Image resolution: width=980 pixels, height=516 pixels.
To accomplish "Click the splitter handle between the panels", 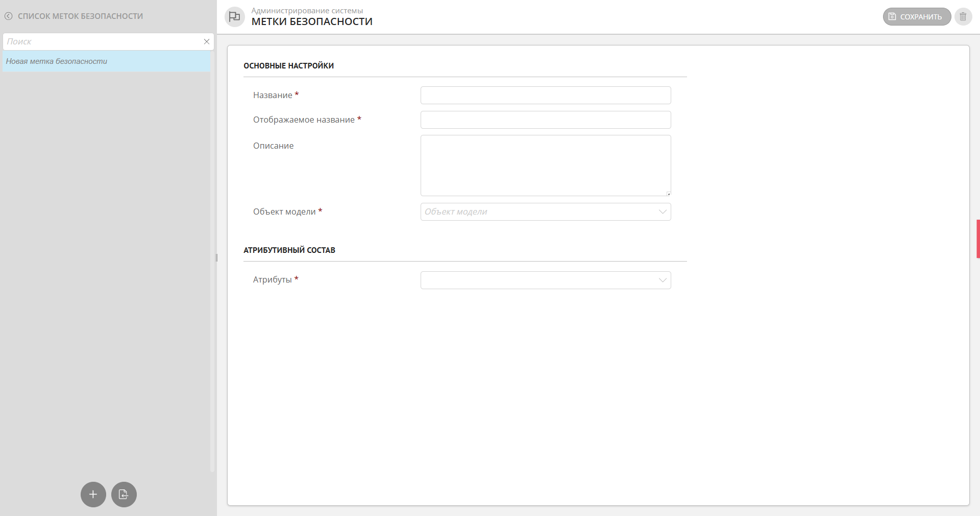I will pyautogui.click(x=216, y=258).
